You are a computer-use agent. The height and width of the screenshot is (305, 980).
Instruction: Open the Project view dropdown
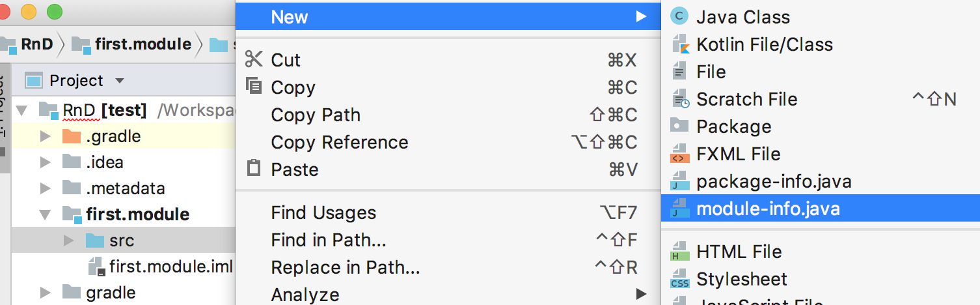pos(119,81)
